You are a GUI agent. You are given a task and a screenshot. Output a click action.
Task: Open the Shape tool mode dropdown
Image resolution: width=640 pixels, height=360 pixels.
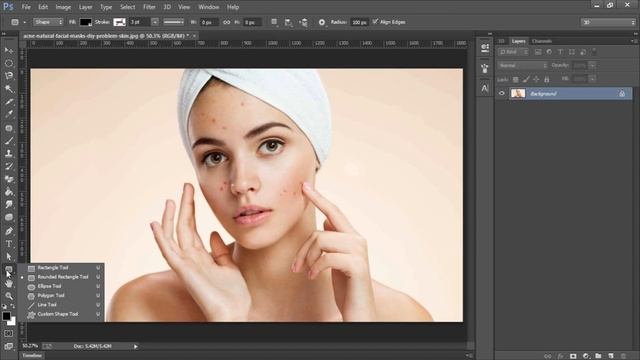(48, 22)
